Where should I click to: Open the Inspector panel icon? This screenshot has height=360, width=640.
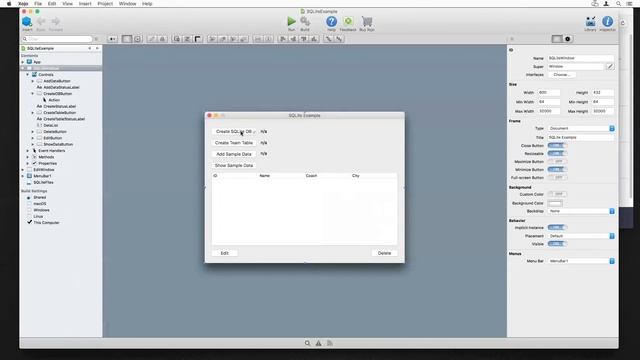tap(607, 21)
